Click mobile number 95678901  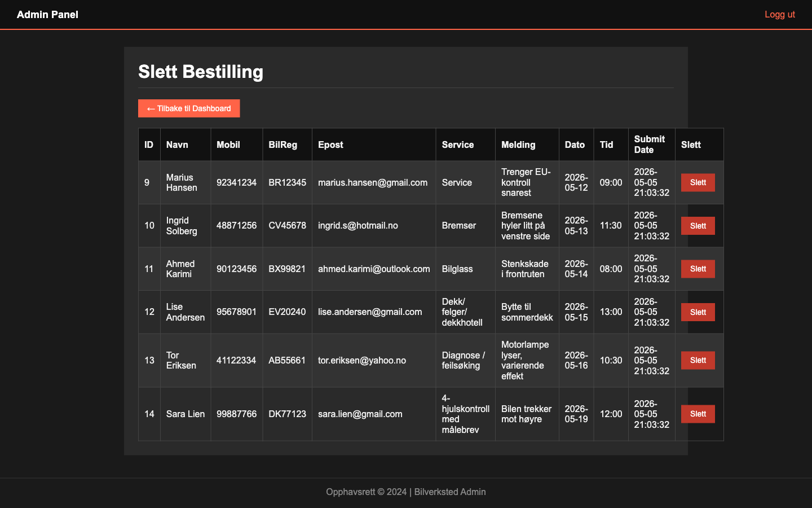click(x=236, y=312)
